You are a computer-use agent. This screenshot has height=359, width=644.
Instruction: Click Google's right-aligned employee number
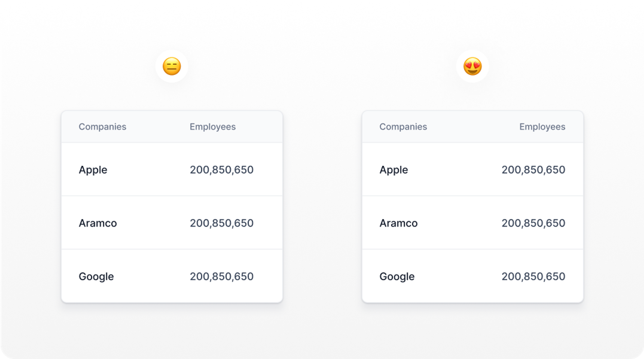(533, 276)
